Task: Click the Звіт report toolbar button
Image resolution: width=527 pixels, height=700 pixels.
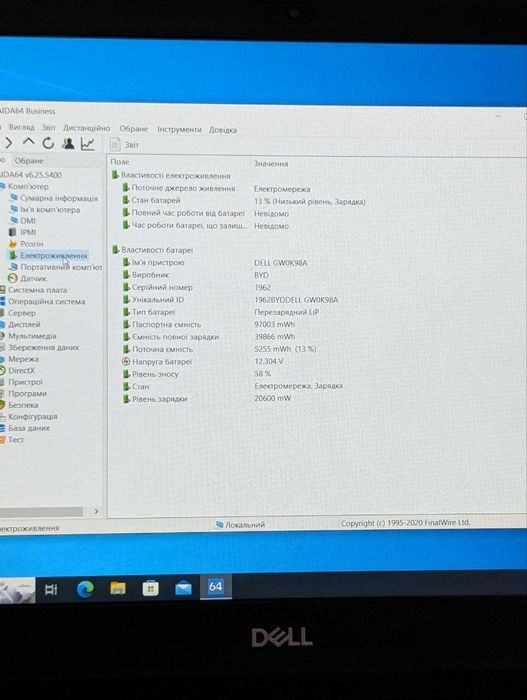Action: point(125,145)
